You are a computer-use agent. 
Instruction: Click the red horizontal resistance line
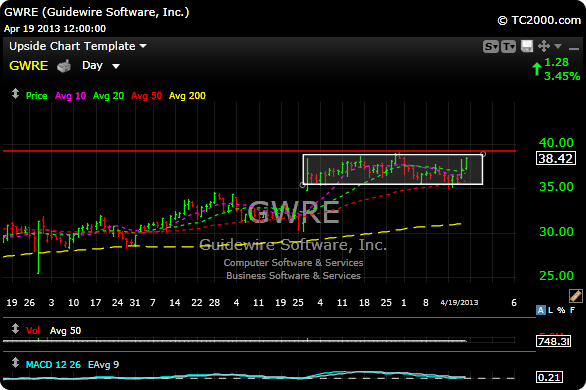tap(259, 151)
